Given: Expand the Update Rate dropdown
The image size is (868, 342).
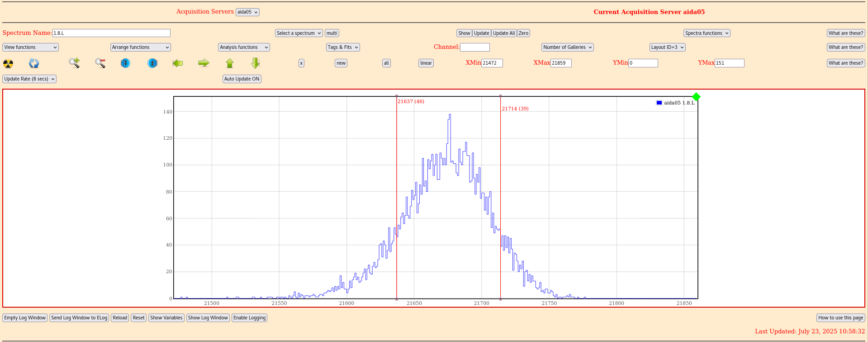Looking at the screenshot, I should (30, 79).
